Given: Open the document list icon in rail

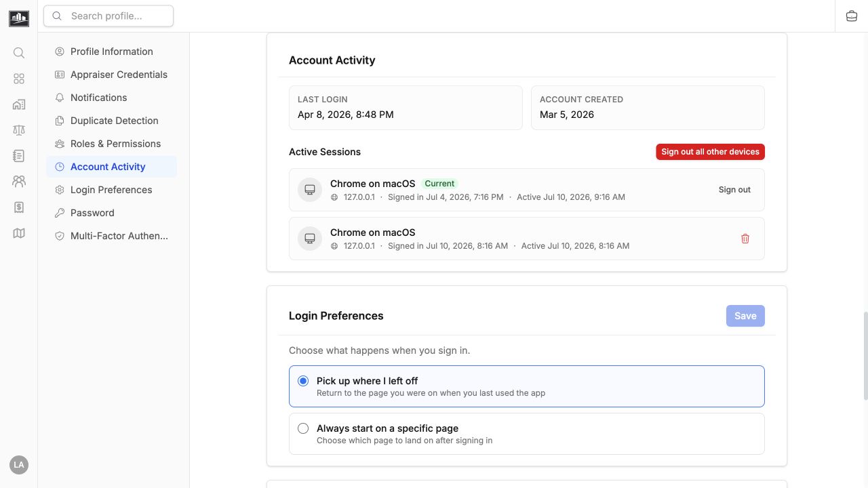Looking at the screenshot, I should (x=19, y=156).
